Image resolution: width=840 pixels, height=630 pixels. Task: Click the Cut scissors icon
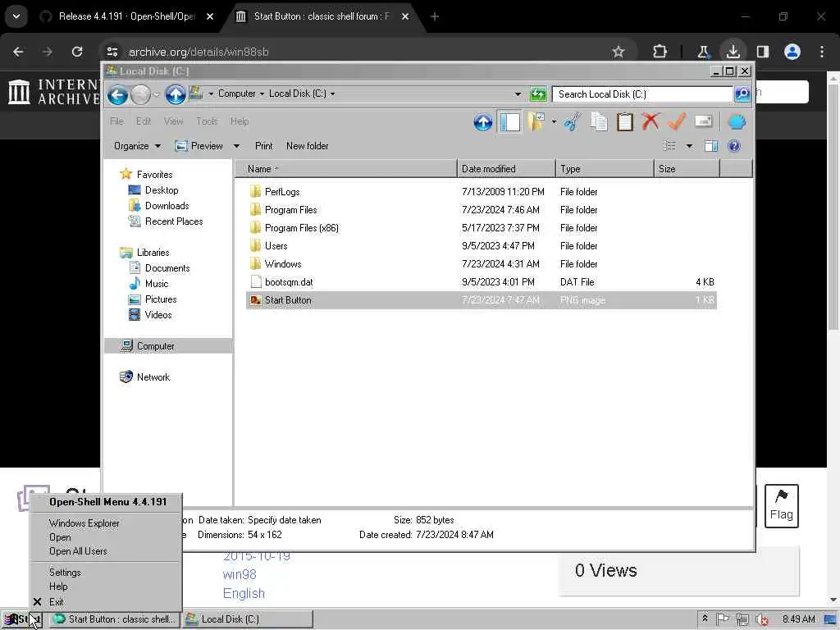(x=572, y=122)
